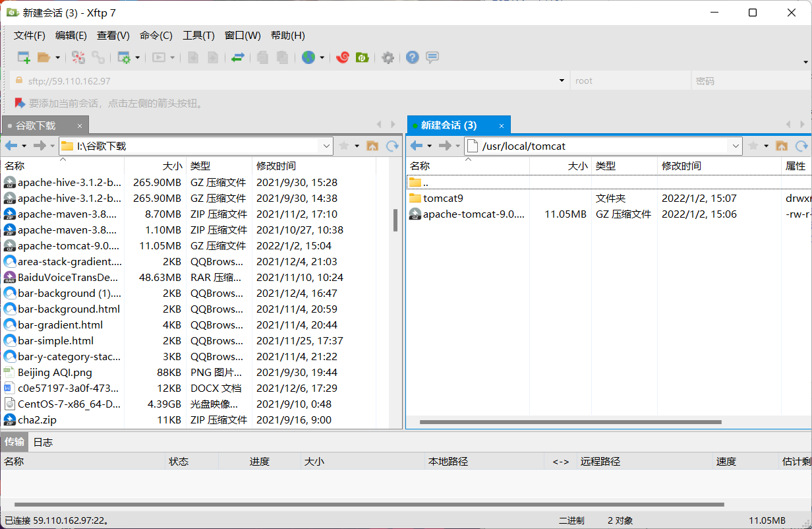Open the 工具(T) menu
812x529 pixels.
198,36
